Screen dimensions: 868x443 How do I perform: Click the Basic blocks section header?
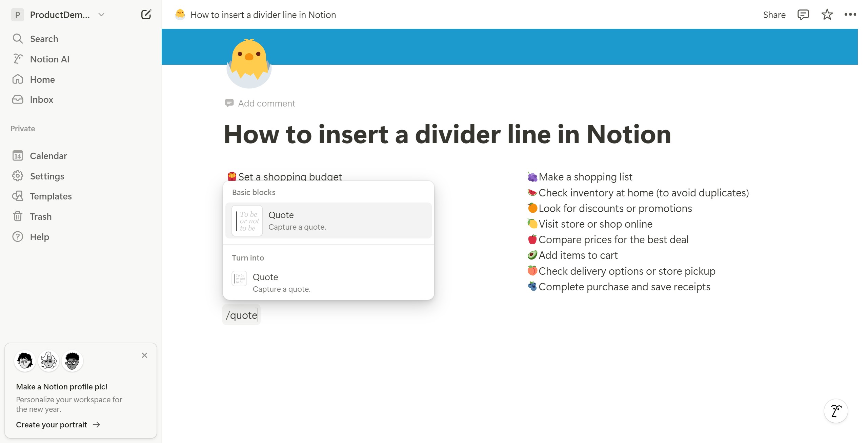[x=254, y=192]
